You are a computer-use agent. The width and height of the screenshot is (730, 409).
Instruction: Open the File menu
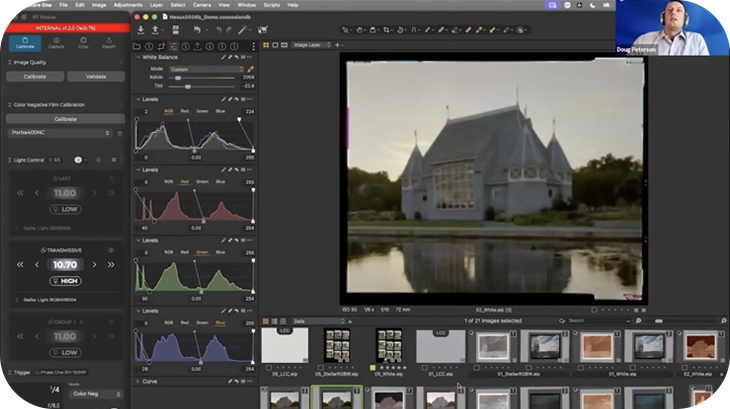click(63, 5)
